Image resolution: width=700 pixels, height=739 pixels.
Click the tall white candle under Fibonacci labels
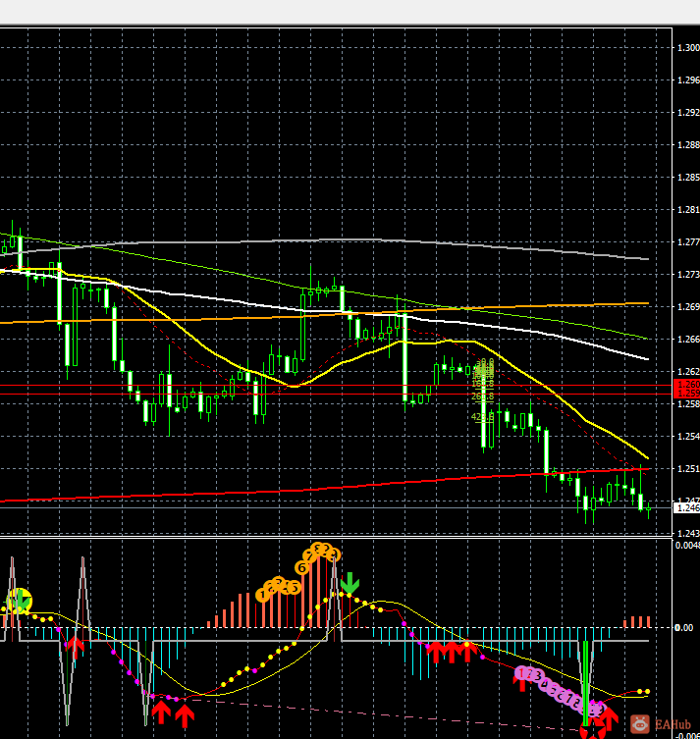[483, 410]
